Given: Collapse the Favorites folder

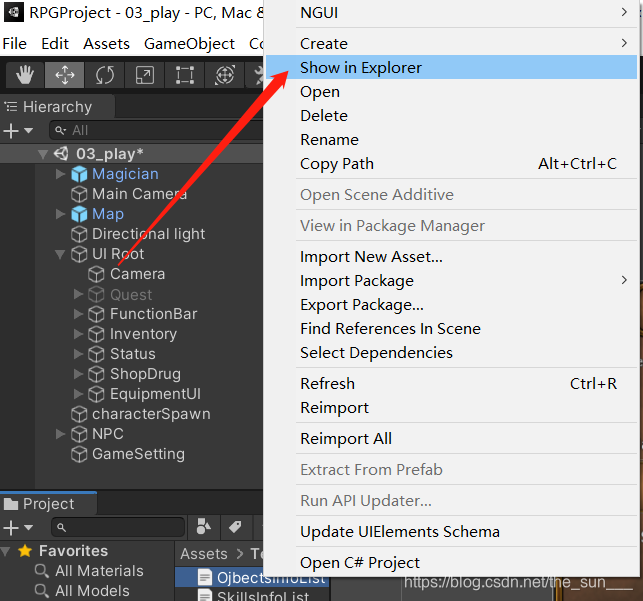Looking at the screenshot, I should click(6, 551).
